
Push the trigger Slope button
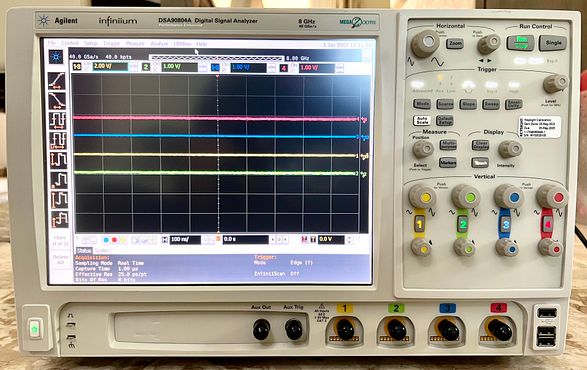468,104
